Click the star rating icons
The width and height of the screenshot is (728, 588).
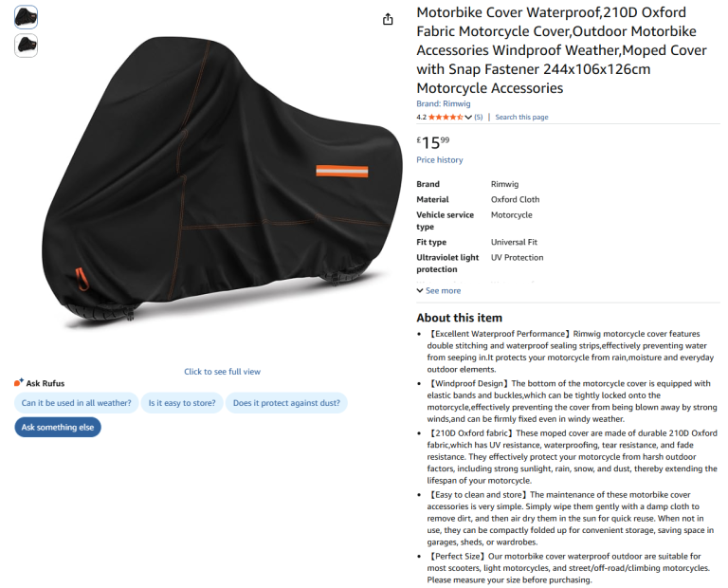445,117
